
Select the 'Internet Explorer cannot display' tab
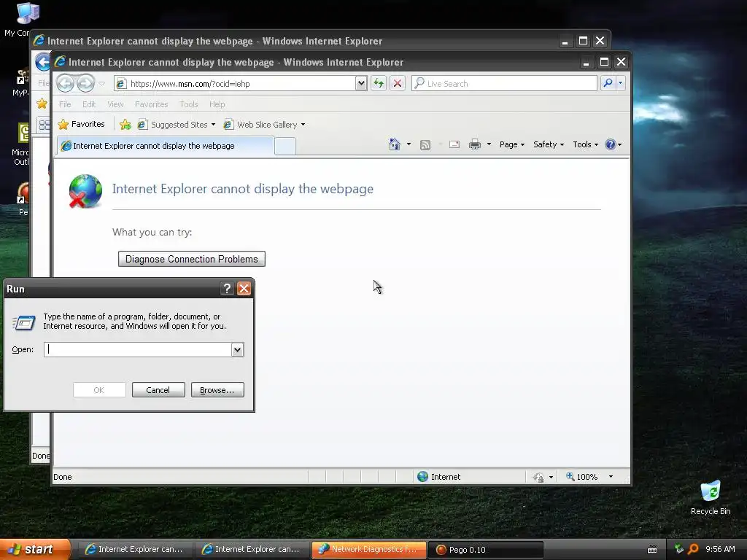click(166, 146)
